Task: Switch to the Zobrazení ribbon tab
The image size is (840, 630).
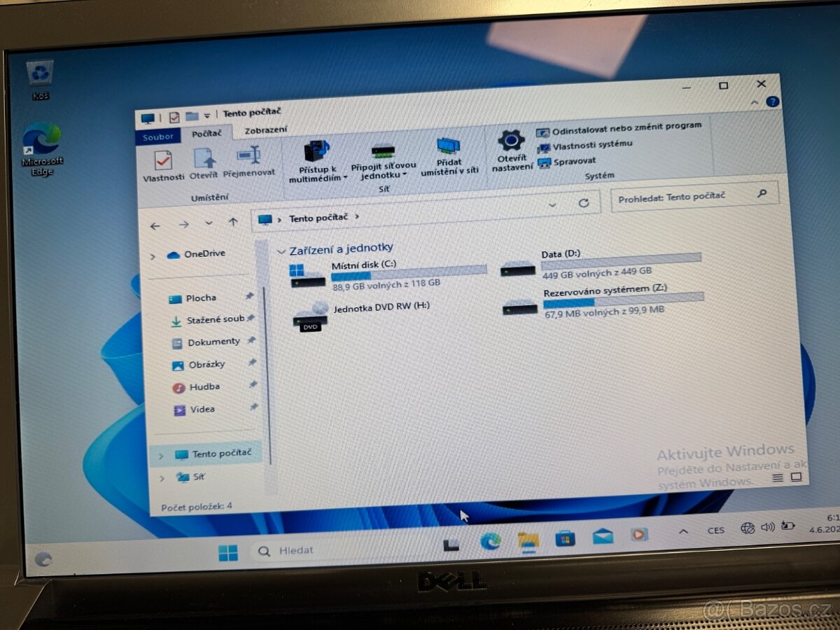Action: click(x=265, y=129)
